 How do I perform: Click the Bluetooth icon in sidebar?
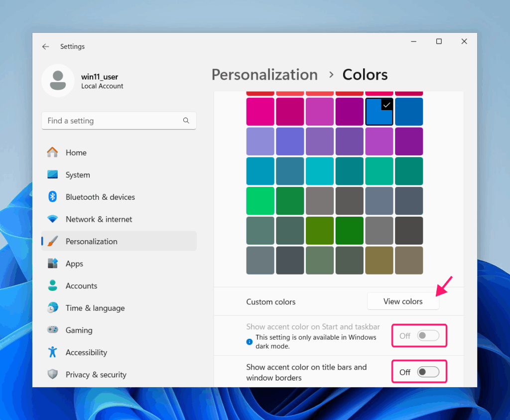52,196
